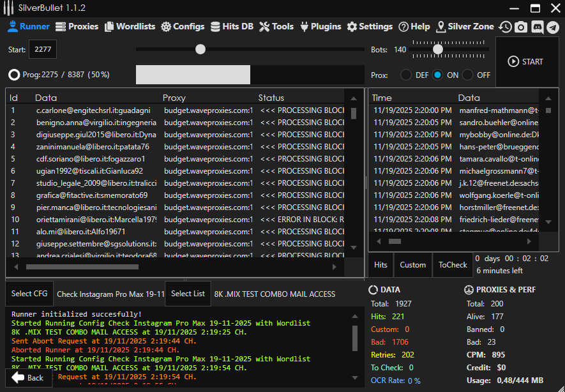Screen dimensions: 565x392
Task: Click the Telegram paper plane icon
Action: tap(552, 27)
